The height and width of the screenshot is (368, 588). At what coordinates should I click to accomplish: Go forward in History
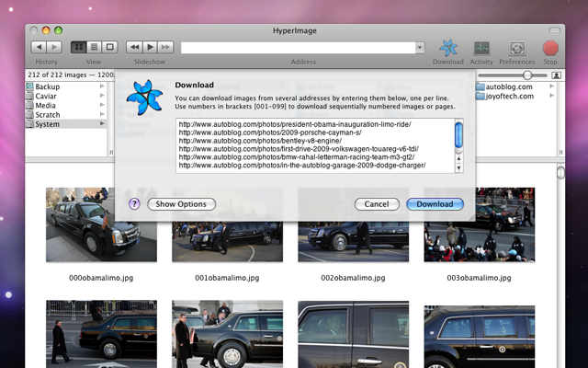(54, 47)
